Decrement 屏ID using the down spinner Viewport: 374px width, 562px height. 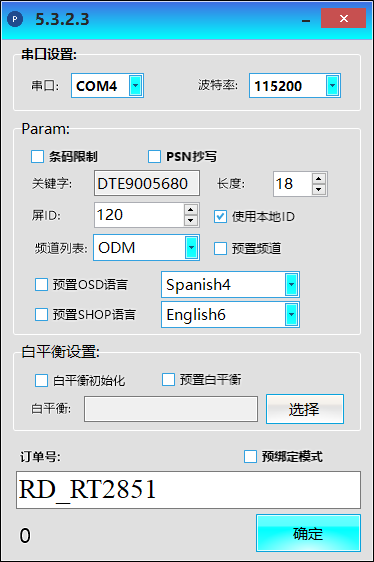click(191, 221)
